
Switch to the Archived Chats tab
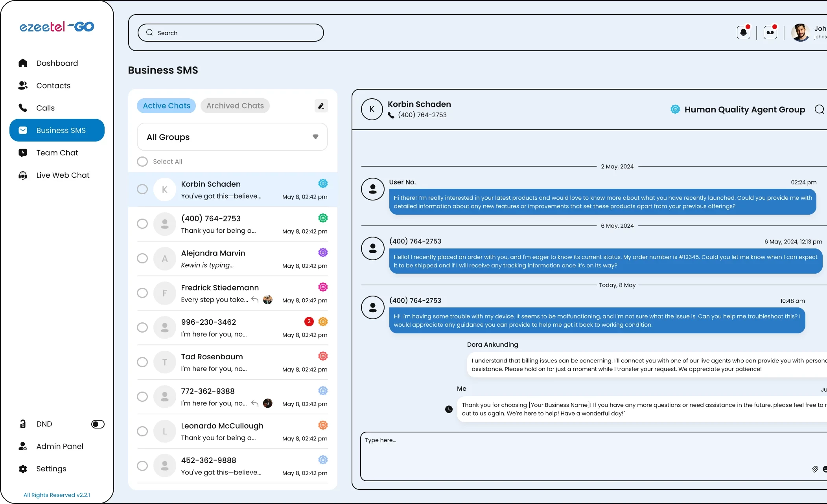pyautogui.click(x=235, y=106)
